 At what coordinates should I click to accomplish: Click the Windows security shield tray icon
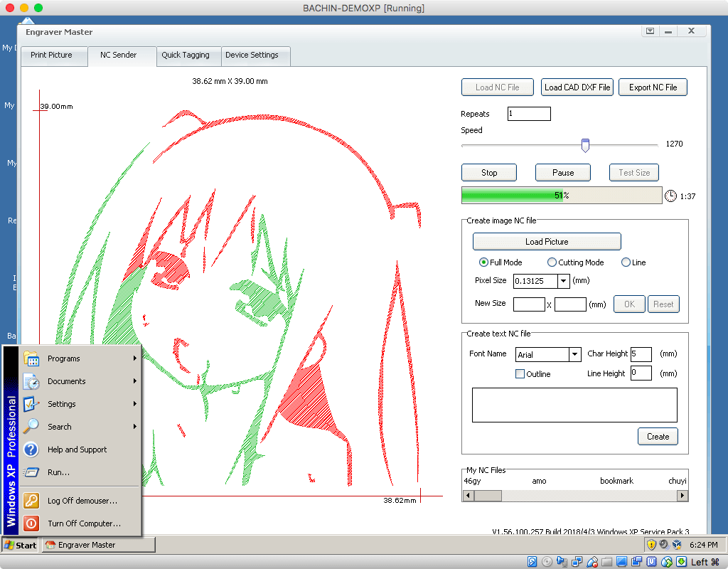pos(651,544)
